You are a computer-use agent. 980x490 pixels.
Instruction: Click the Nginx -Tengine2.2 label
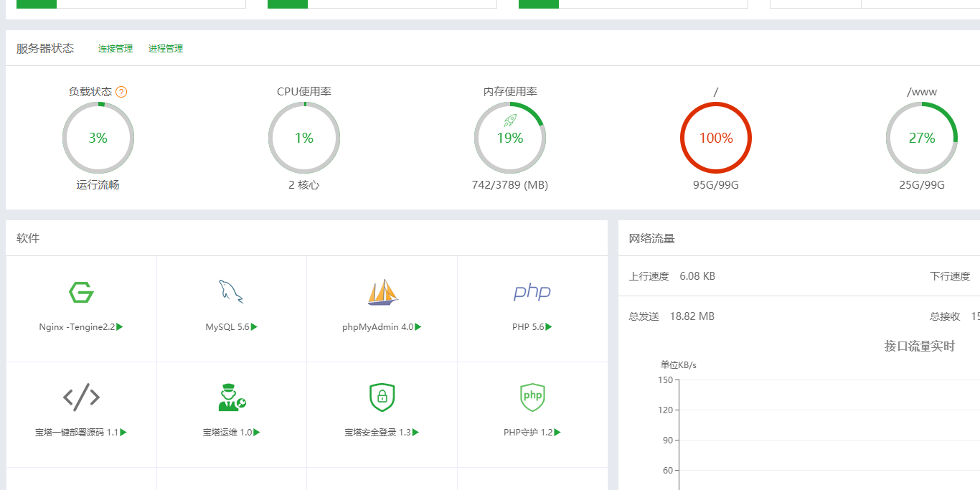click(77, 327)
